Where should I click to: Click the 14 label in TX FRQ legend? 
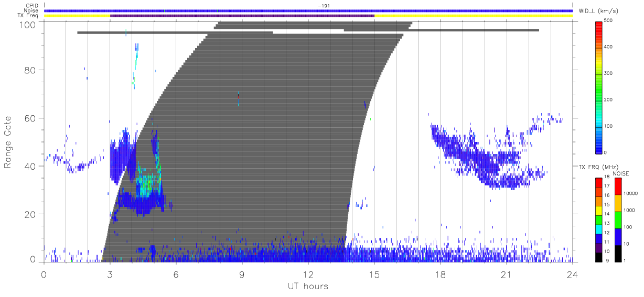coord(607,214)
